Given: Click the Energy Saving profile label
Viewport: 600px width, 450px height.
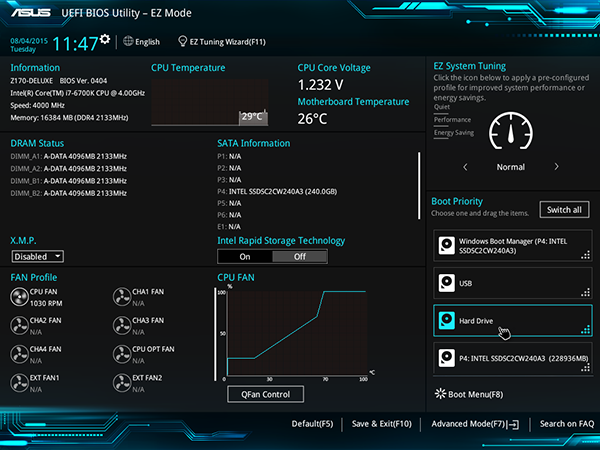Looking at the screenshot, I should (x=454, y=133).
